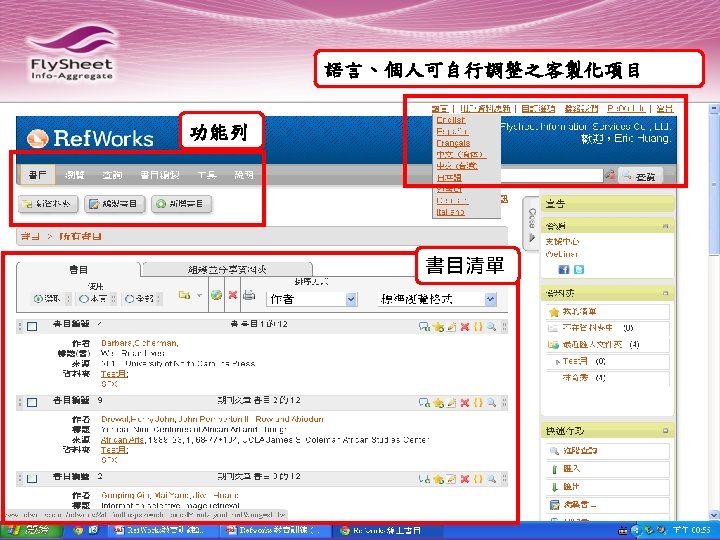Select Italiano from the language list
Screen dimensions: 720x540
pyautogui.click(x=450, y=212)
